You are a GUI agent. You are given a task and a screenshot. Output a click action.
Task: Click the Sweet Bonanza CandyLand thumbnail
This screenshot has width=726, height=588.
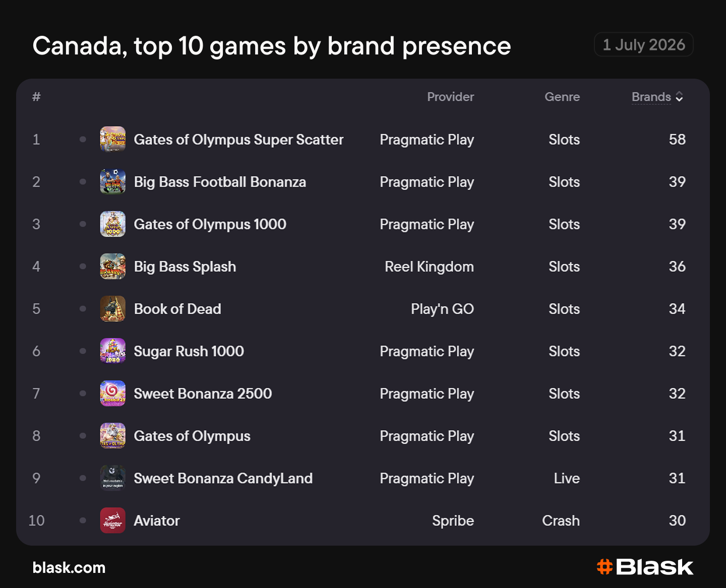point(113,478)
